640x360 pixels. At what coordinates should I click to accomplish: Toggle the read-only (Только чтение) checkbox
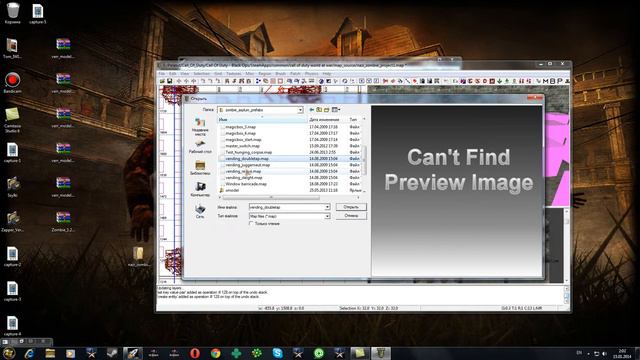click(251, 224)
